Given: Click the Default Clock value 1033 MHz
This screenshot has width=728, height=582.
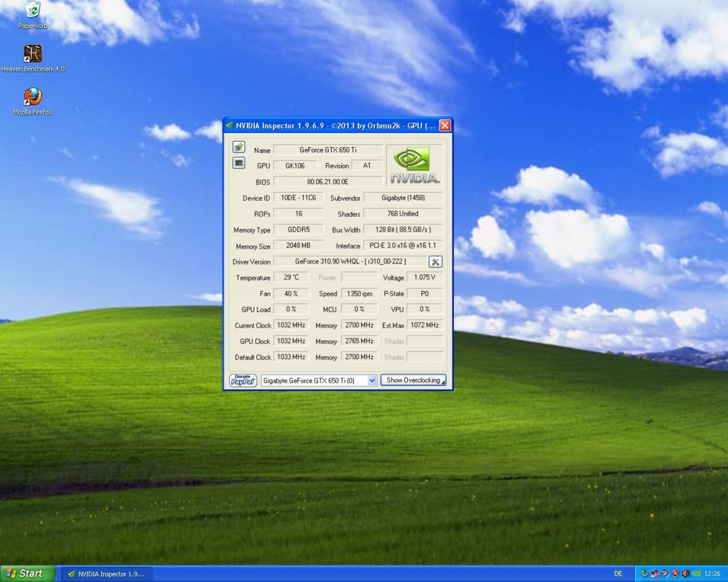Looking at the screenshot, I should pos(291,357).
